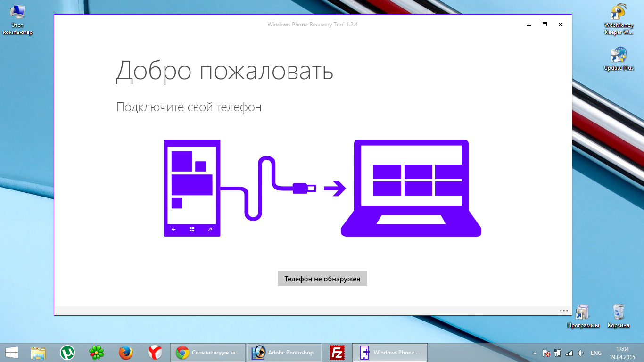
Task: Switch input language via ENG indicator
Action: click(x=596, y=353)
